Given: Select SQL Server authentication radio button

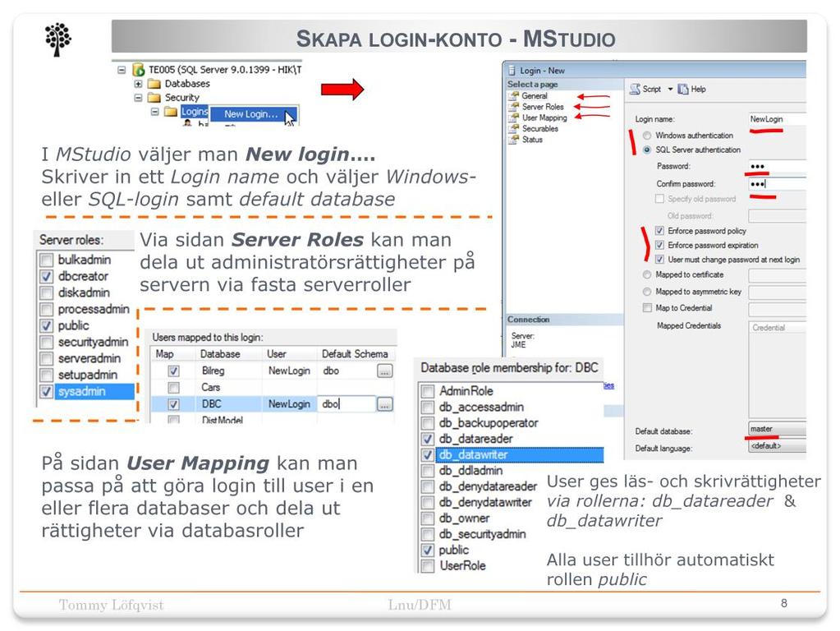Looking at the screenshot, I should click(x=647, y=150).
